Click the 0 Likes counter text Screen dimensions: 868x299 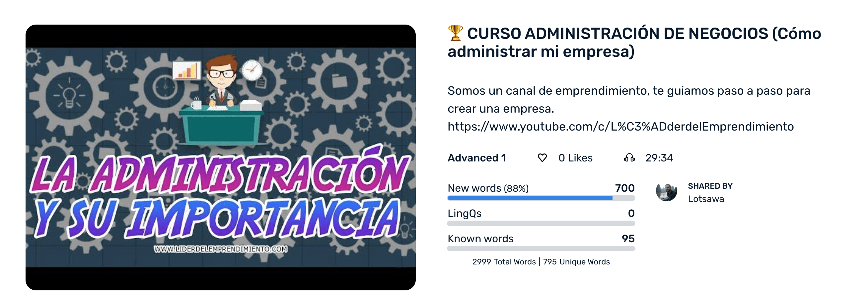tap(575, 157)
